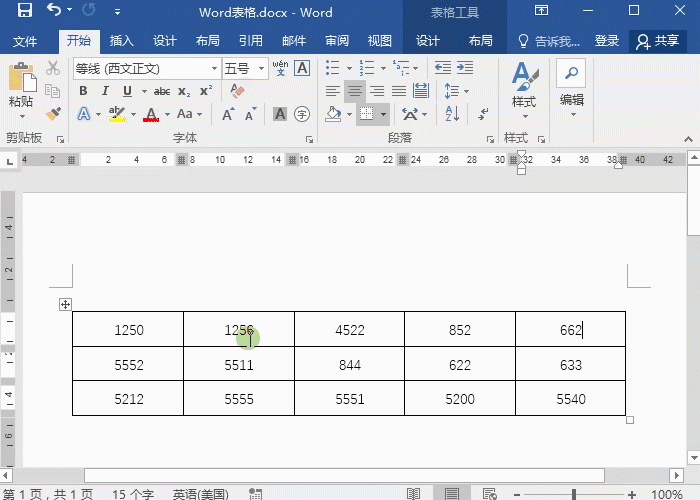Align text right
The width and height of the screenshot is (700, 500).
coord(377,91)
